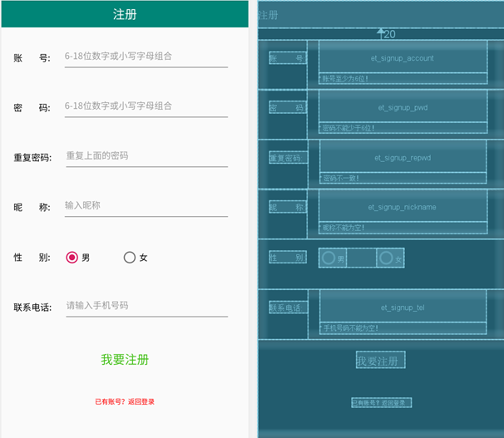Image resolution: width=504 pixels, height=438 pixels.
Task: Click the password field with the 6-18 digits hint
Action: click(x=146, y=107)
